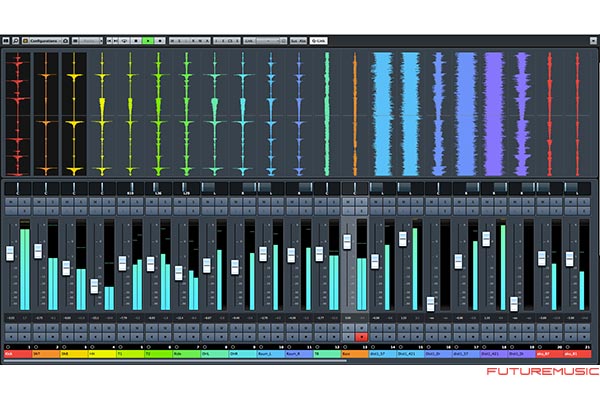The image size is (600, 400).
Task: Toggle global W write automation toolbar button
Action: [x=201, y=41]
